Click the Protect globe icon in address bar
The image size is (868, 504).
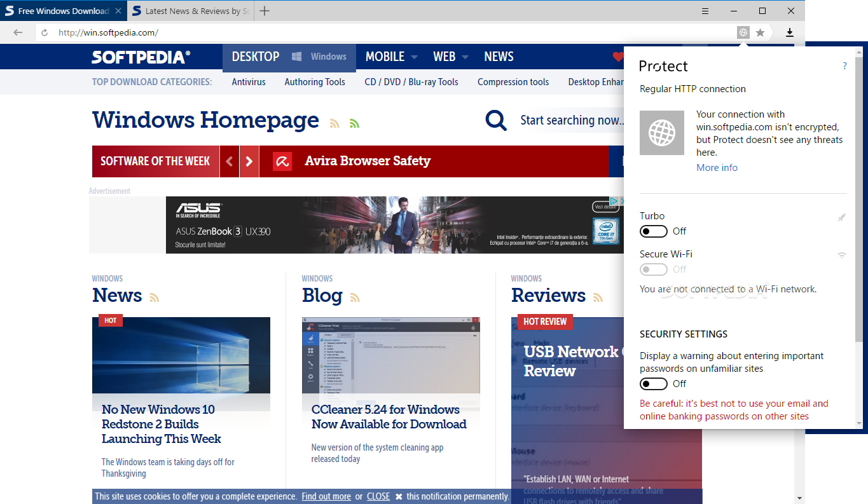(x=743, y=32)
